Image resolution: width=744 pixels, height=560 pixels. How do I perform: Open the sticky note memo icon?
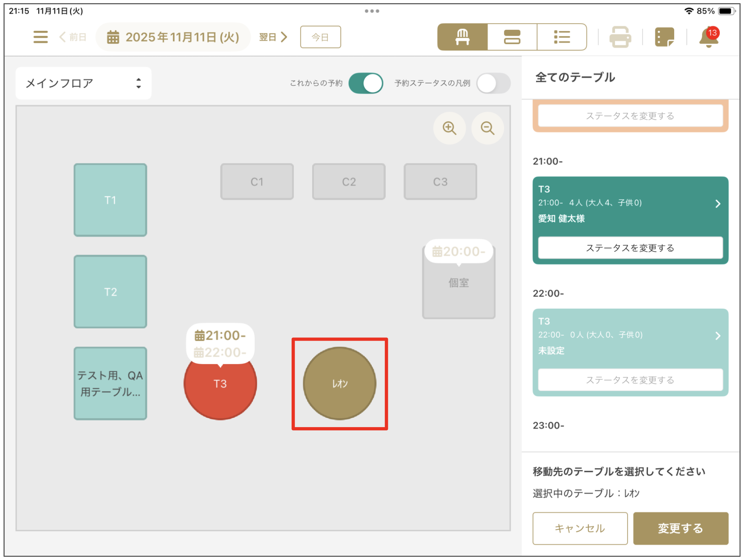coord(664,37)
